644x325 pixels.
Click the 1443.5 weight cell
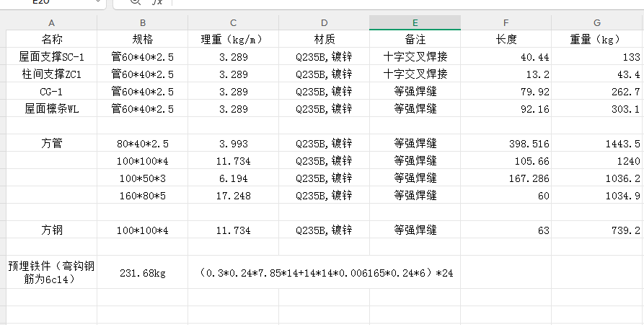pos(597,143)
